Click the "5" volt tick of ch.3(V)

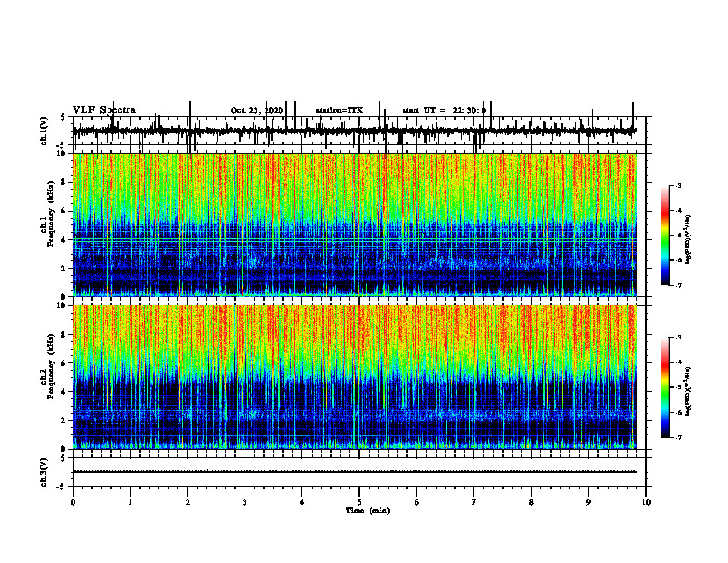pyautogui.click(x=63, y=458)
